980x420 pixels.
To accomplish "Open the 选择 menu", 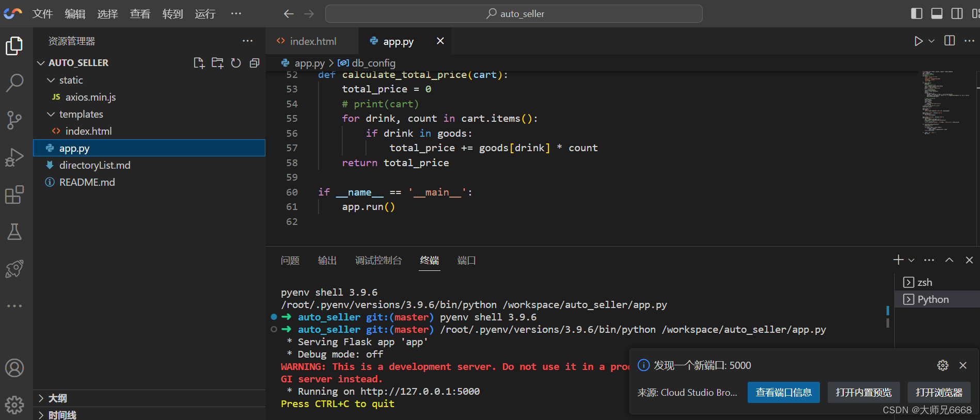I will pyautogui.click(x=107, y=14).
